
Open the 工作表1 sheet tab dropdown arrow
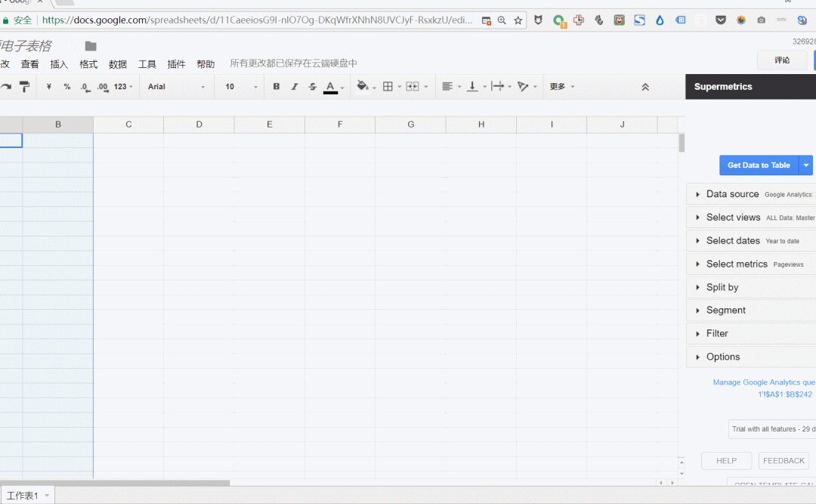click(x=47, y=495)
